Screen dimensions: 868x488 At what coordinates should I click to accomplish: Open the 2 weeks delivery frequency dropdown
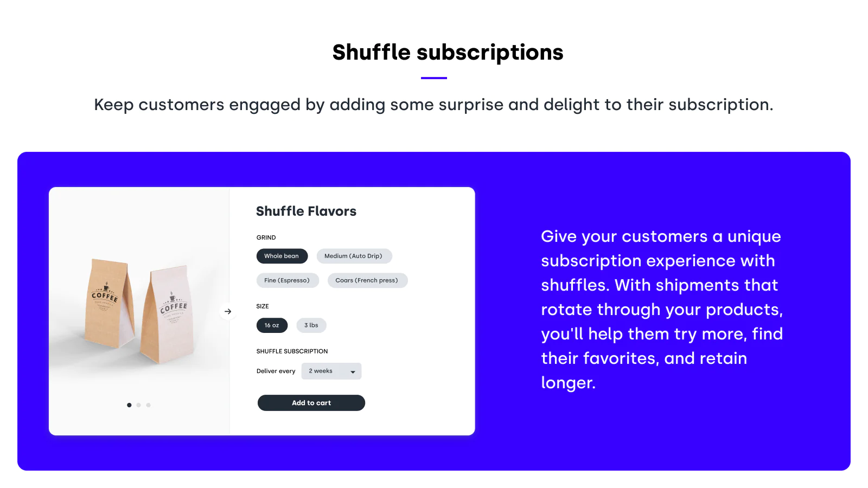pyautogui.click(x=331, y=371)
